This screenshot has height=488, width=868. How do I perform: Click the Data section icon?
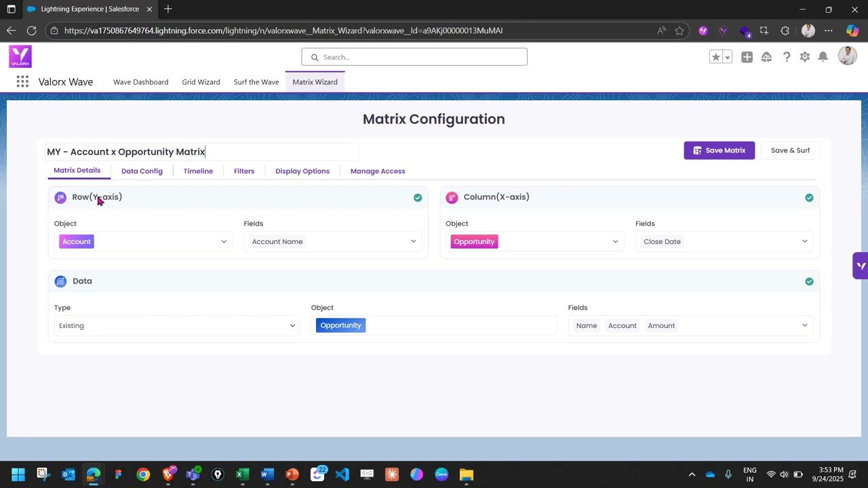(60, 281)
